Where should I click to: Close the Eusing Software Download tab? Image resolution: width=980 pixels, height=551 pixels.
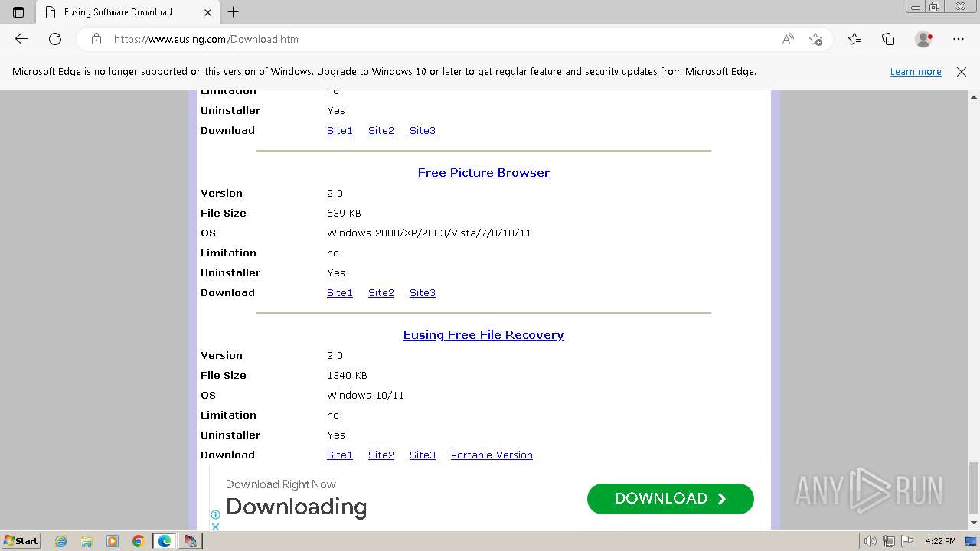point(208,12)
